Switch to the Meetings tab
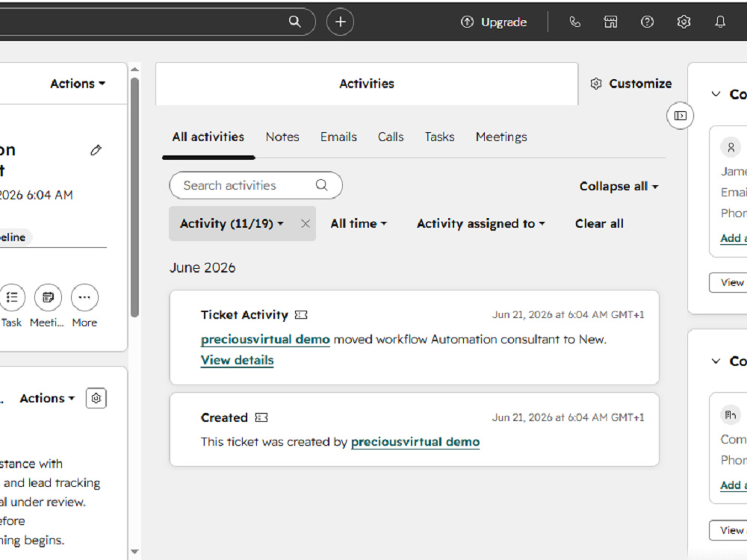Viewport: 747px width, 560px height. pos(501,137)
